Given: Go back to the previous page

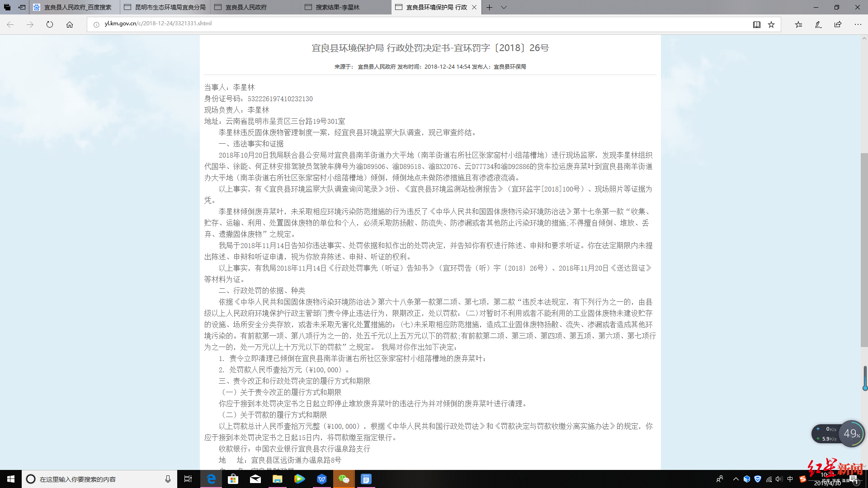Looking at the screenshot, I should [x=10, y=24].
